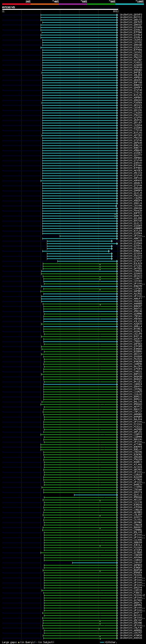
Task: Open hit UniRef100_Q93VP3
Action: pos(131,15)
